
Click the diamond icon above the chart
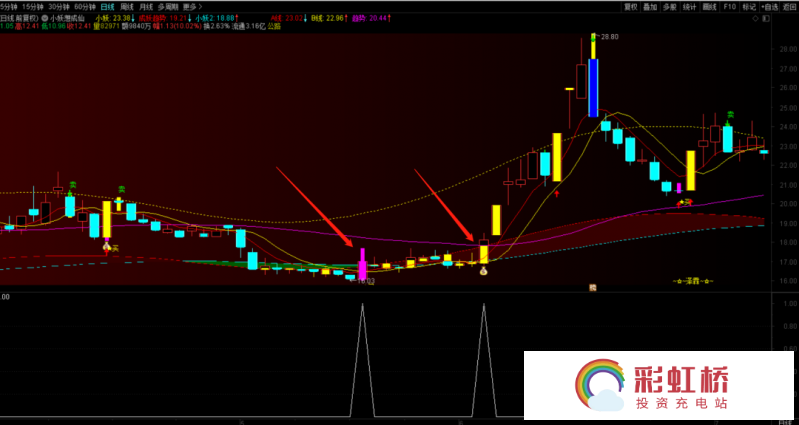coord(755,18)
